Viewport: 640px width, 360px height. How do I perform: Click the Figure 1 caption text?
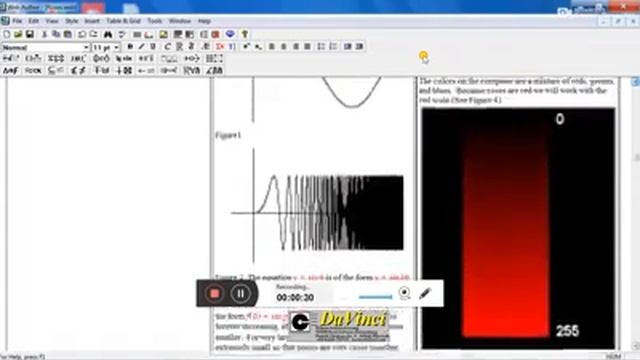tap(228, 135)
